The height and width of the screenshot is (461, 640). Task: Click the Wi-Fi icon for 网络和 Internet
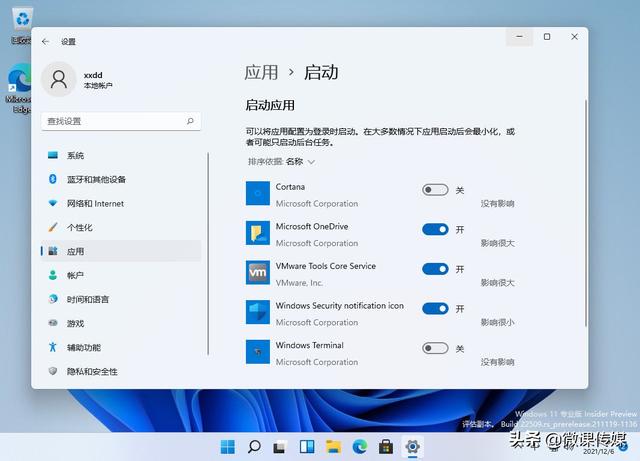pyautogui.click(x=53, y=203)
